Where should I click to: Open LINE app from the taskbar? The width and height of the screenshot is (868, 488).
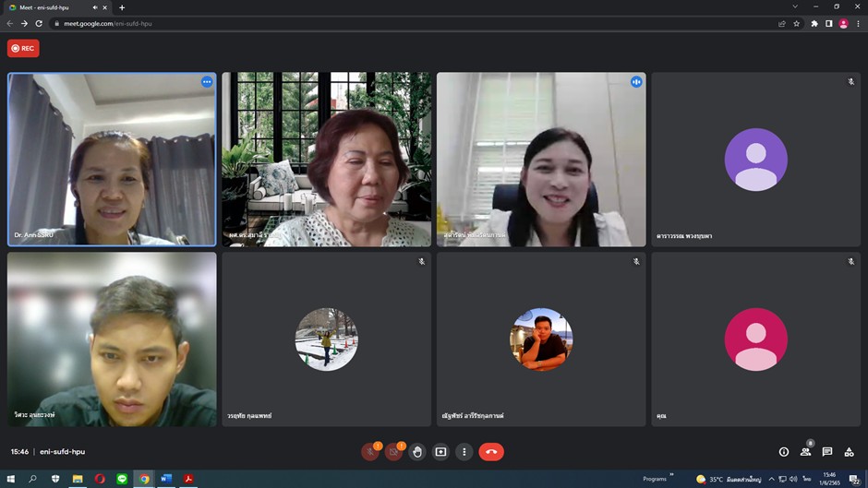click(122, 479)
